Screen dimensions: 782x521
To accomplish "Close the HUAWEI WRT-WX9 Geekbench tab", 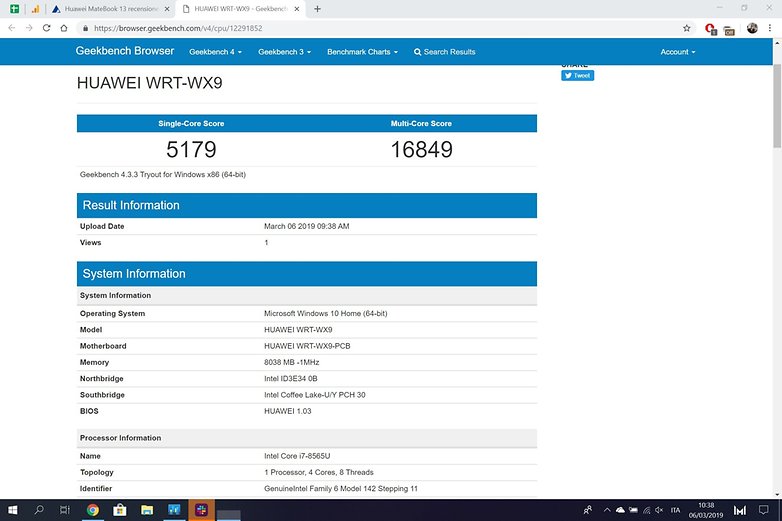I will coord(296,9).
